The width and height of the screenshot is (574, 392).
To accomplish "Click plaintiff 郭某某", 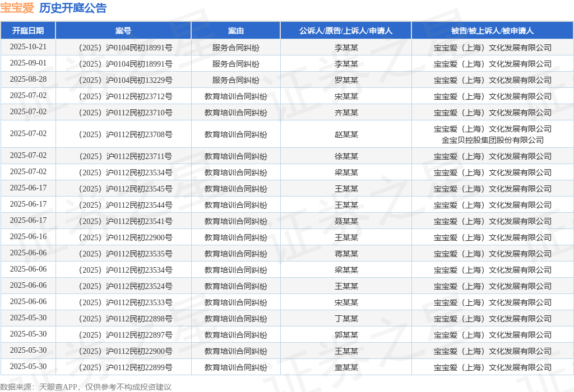I will 346,335.
